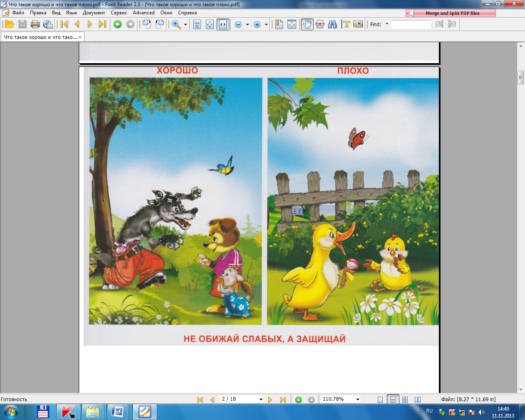
Task: Click the Save floppy icon in toolbar
Action: [x=23, y=24]
